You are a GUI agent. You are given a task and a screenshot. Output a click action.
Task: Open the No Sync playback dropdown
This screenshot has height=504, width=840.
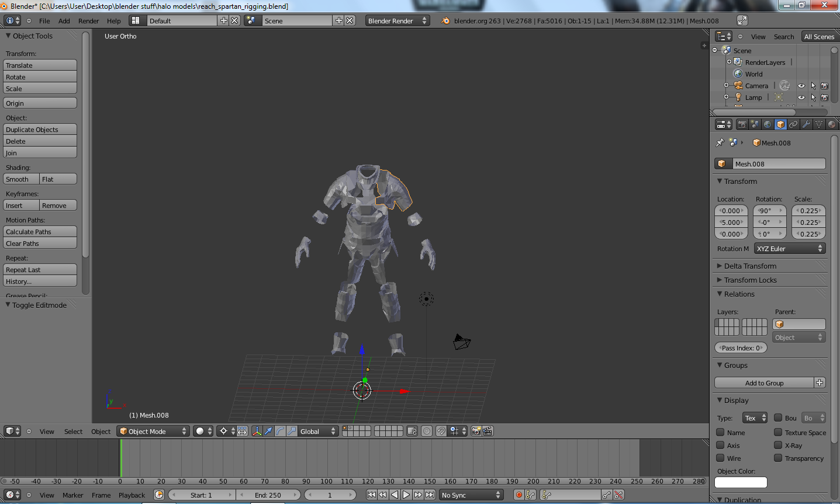(471, 495)
